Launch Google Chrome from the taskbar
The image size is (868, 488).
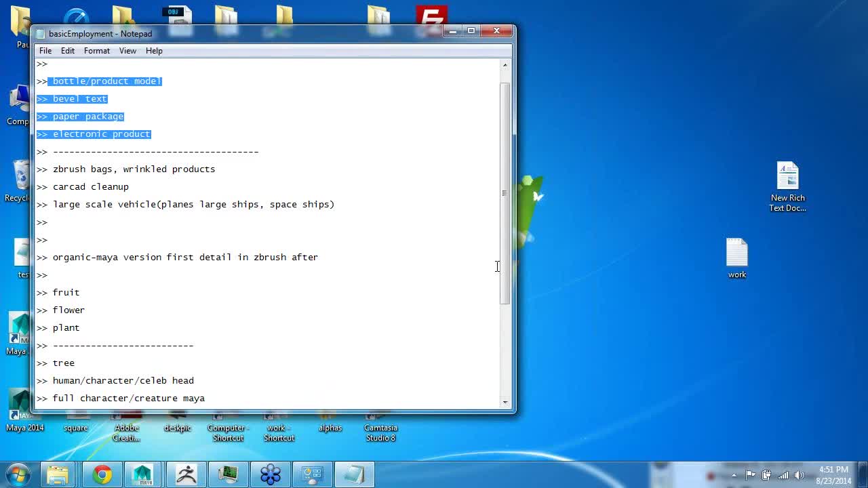click(x=102, y=474)
